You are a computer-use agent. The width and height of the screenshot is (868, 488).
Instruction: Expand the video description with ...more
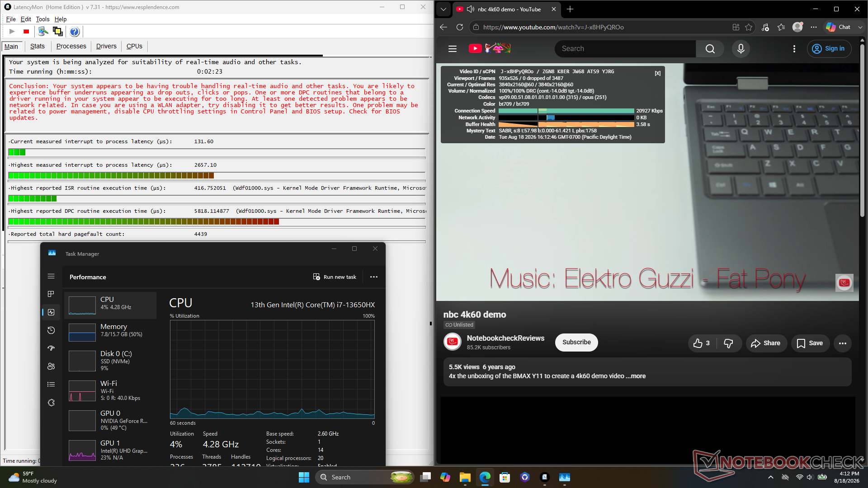click(636, 376)
